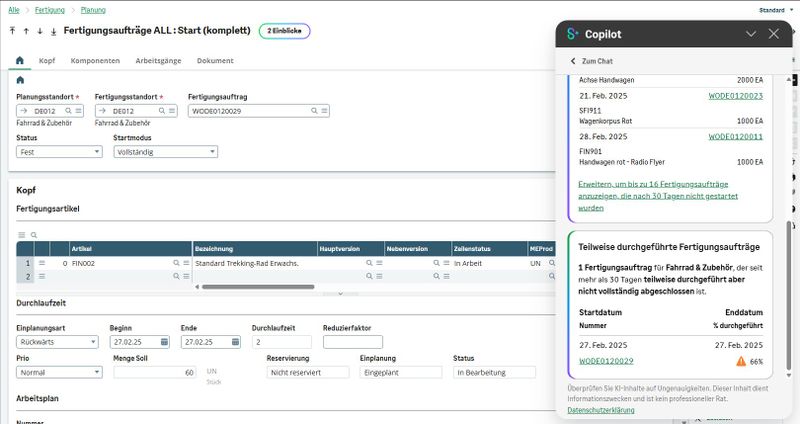Expand Startmodus dropdown Vollständig
800x424 pixels.
[x=165, y=152]
